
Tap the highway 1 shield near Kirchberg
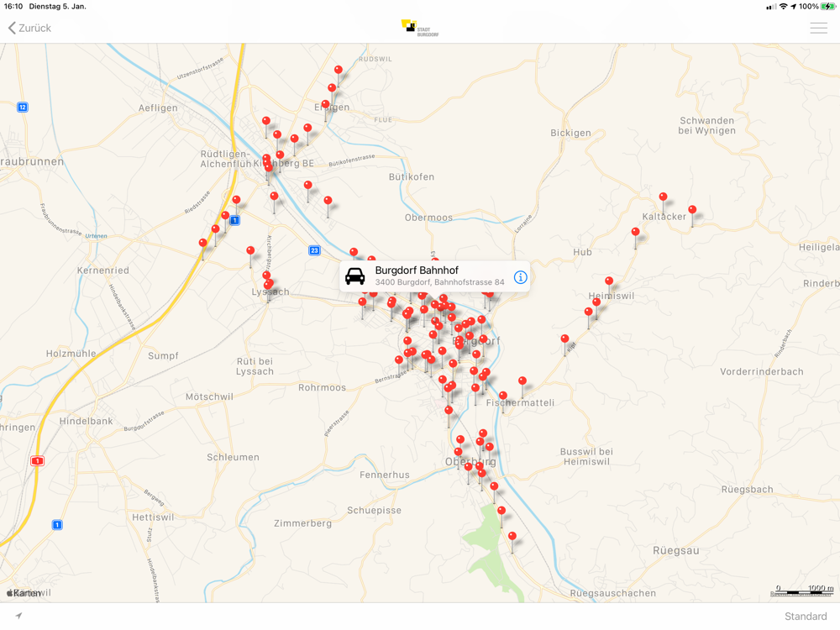click(234, 220)
